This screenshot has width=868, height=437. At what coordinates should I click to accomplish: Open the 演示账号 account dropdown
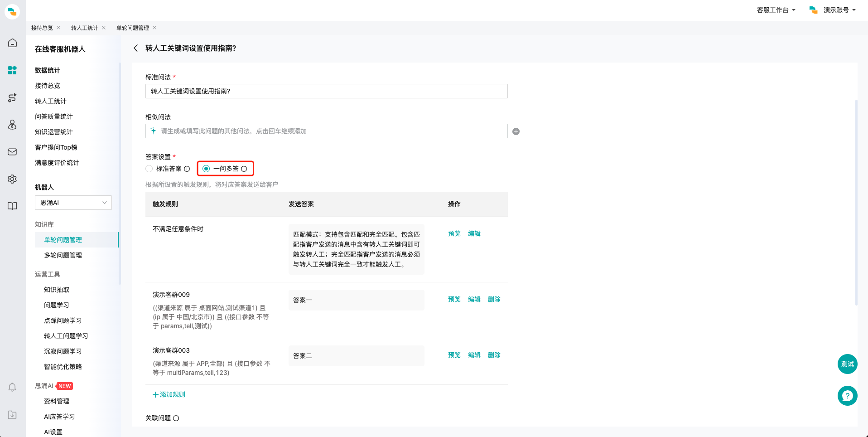(839, 10)
